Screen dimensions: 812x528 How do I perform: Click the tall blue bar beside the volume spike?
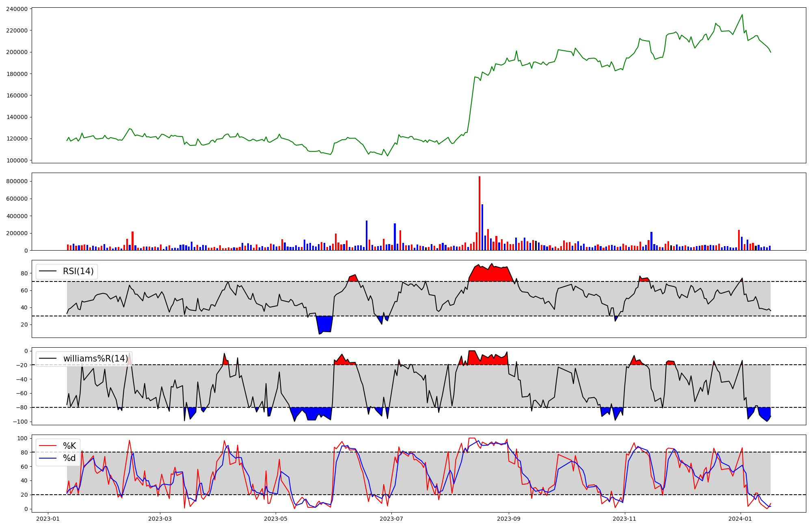[482, 227]
